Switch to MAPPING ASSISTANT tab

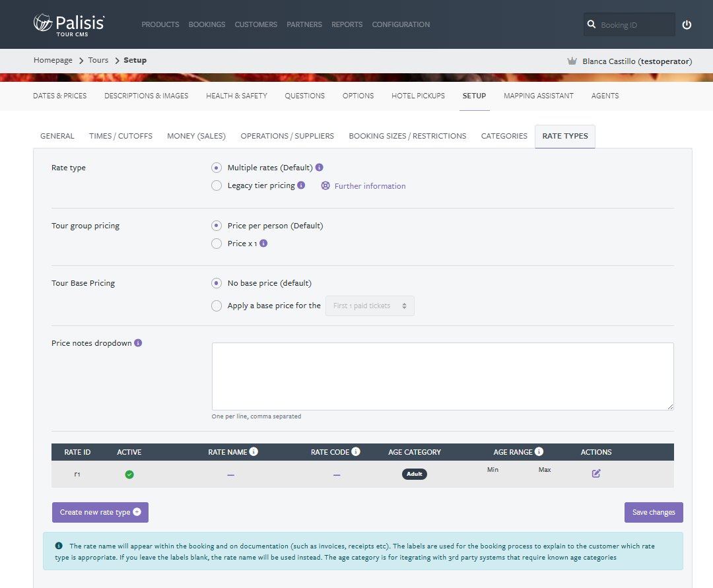[539, 96]
